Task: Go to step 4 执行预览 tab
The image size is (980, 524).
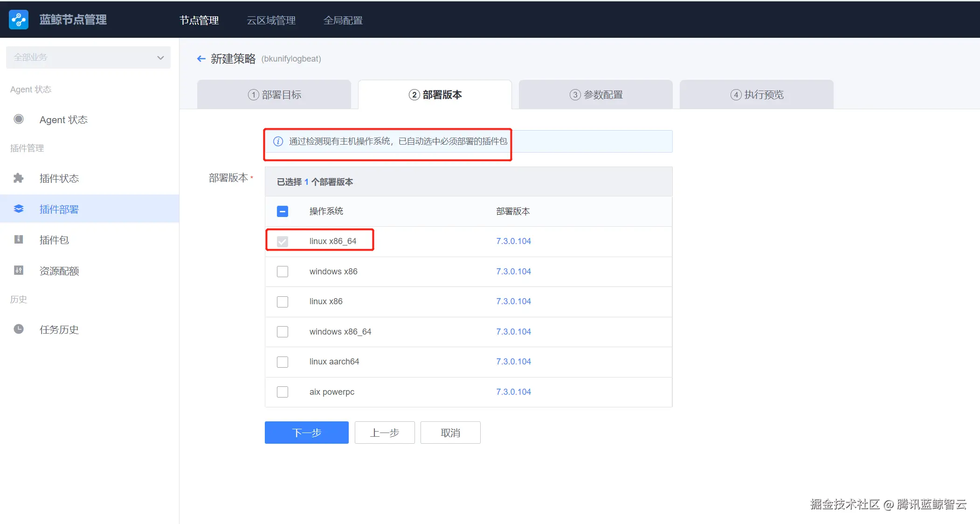Action: point(757,95)
